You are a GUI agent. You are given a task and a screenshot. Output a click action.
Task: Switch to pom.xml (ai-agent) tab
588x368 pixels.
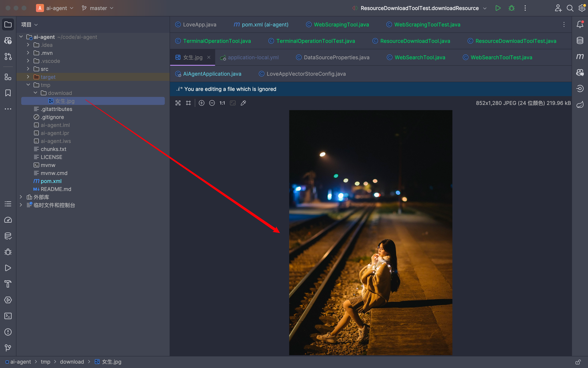[261, 25]
